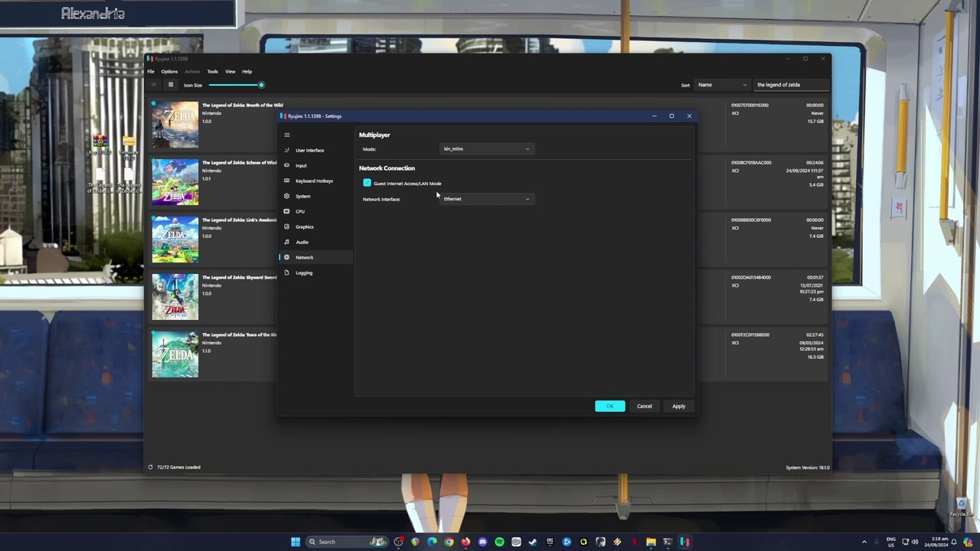The image size is (980, 551).
Task: Open Google Chrome from taskbar
Action: [x=449, y=542]
